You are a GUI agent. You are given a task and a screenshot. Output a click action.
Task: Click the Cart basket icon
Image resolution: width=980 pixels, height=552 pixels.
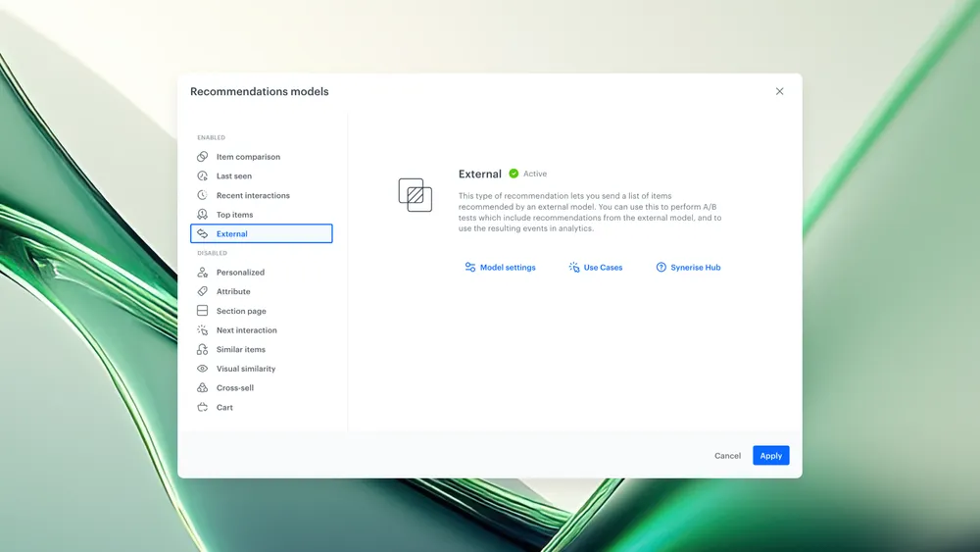coord(203,407)
